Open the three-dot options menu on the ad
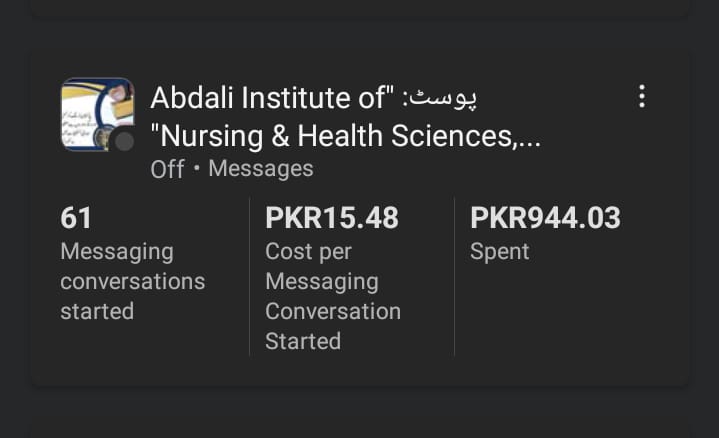The height and width of the screenshot is (438, 719). click(642, 97)
